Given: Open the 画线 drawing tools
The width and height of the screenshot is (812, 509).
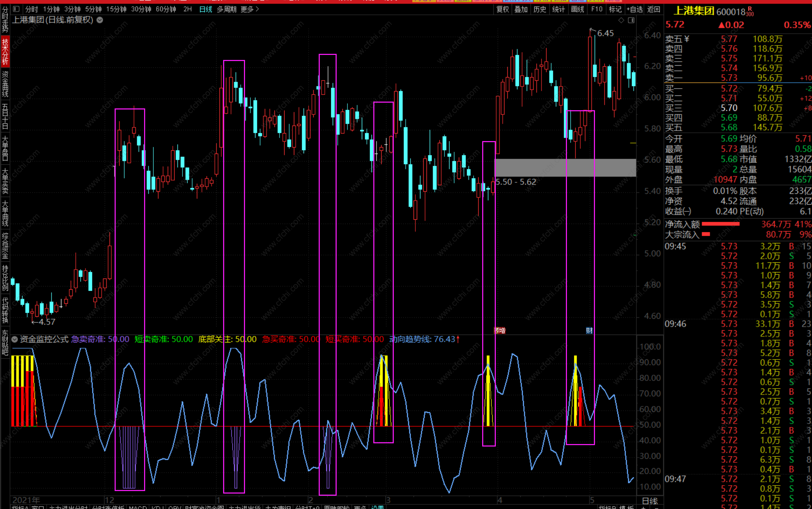Looking at the screenshot, I should 577,9.
